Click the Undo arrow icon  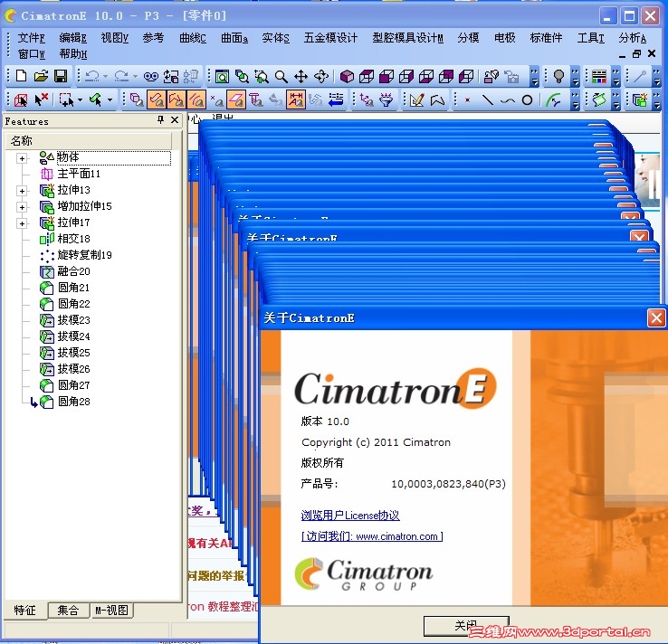[91, 76]
